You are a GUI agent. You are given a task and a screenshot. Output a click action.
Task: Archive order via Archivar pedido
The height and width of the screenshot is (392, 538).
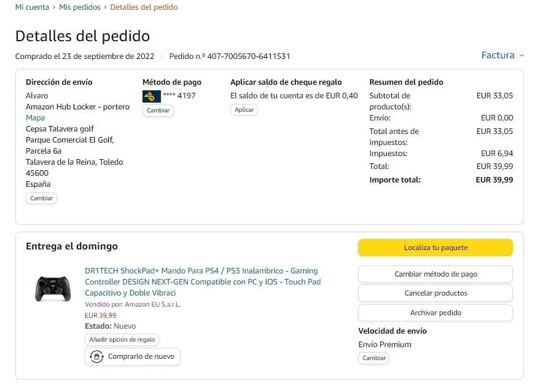[435, 313]
